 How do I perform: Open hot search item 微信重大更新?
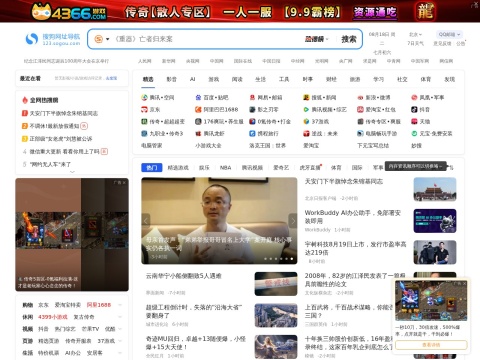point(64,151)
